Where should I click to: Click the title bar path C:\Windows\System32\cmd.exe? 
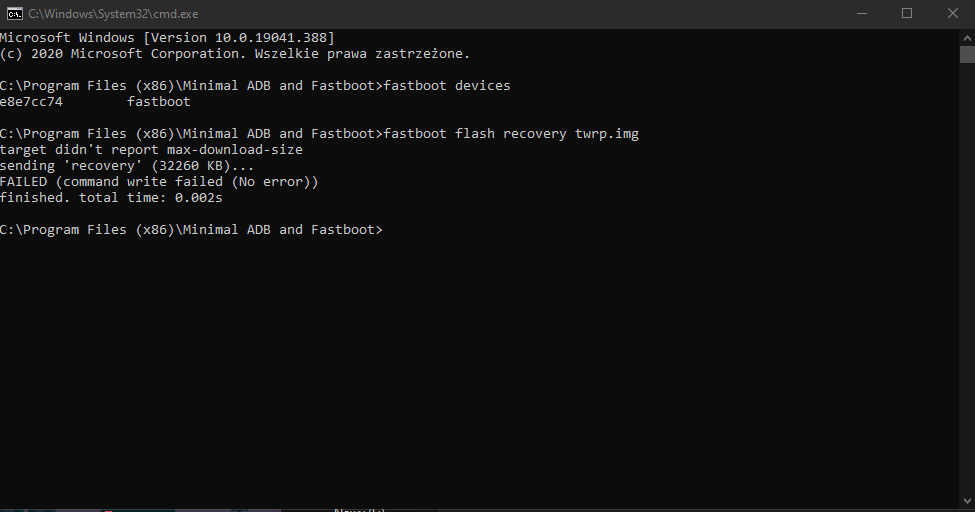coord(112,14)
